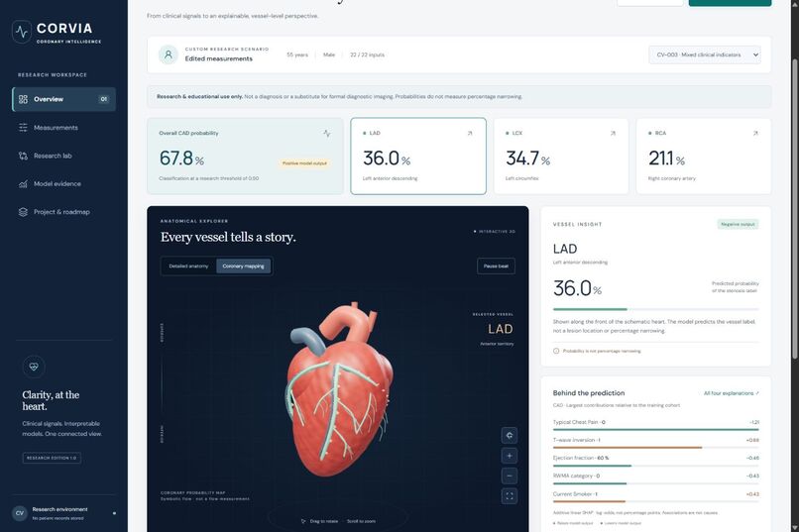This screenshot has width=799, height=532.
Task: Reset the heart view with recenter icon
Action: coord(510,435)
